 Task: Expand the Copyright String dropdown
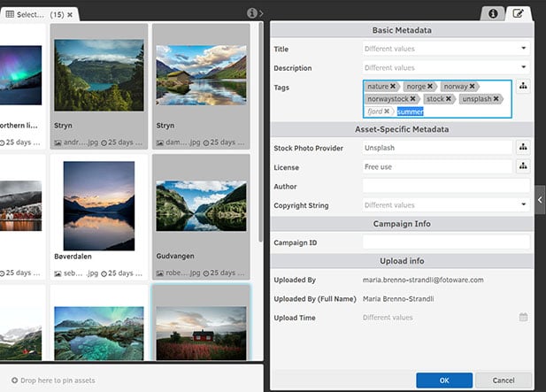click(x=523, y=204)
